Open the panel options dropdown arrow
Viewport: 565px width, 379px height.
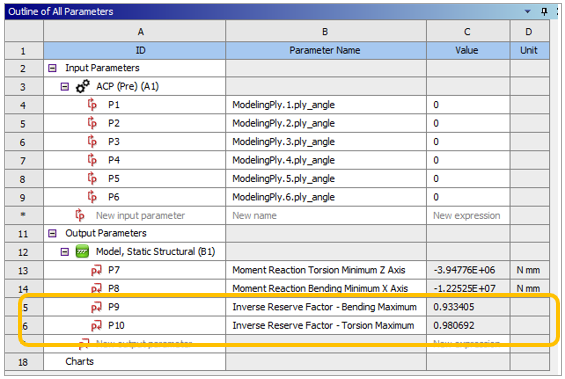click(528, 12)
